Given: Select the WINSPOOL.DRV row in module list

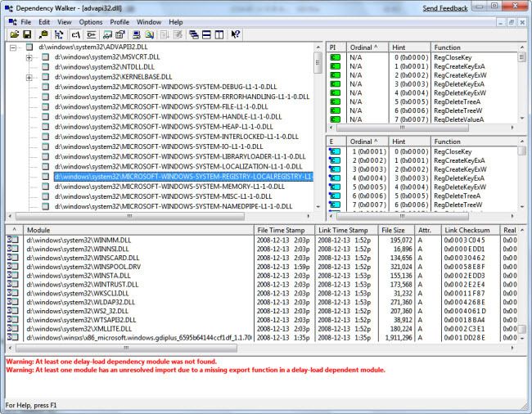Looking at the screenshot, I should (x=261, y=267).
